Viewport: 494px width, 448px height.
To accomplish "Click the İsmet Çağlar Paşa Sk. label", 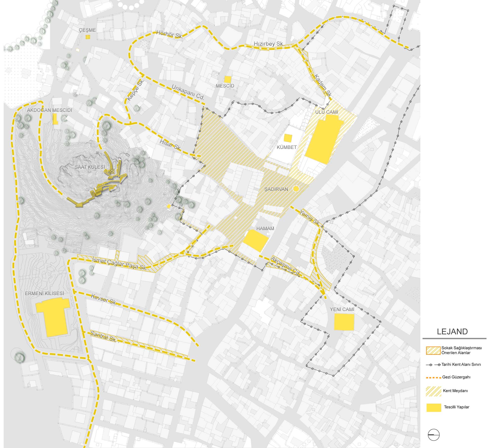I will [x=119, y=264].
